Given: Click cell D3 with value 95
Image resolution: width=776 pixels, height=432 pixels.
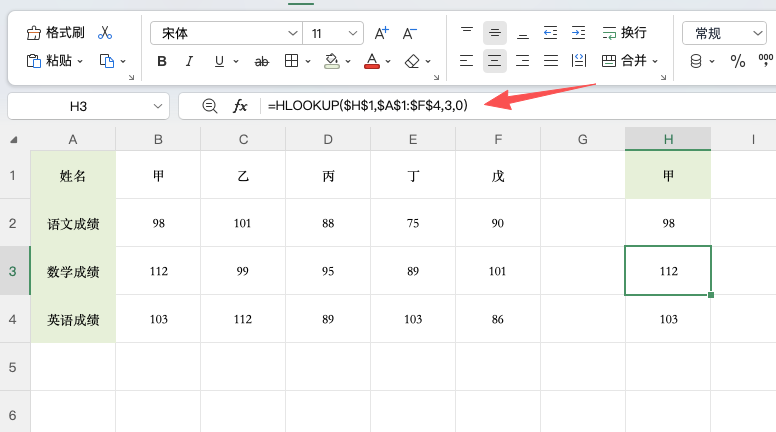Looking at the screenshot, I should (x=328, y=271).
